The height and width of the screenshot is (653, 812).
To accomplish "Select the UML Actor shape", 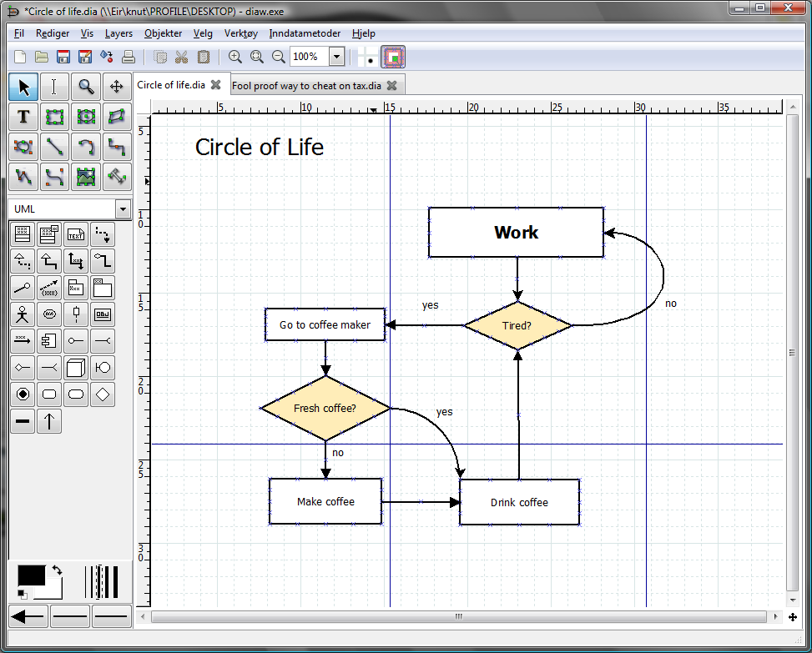I will 23,314.
